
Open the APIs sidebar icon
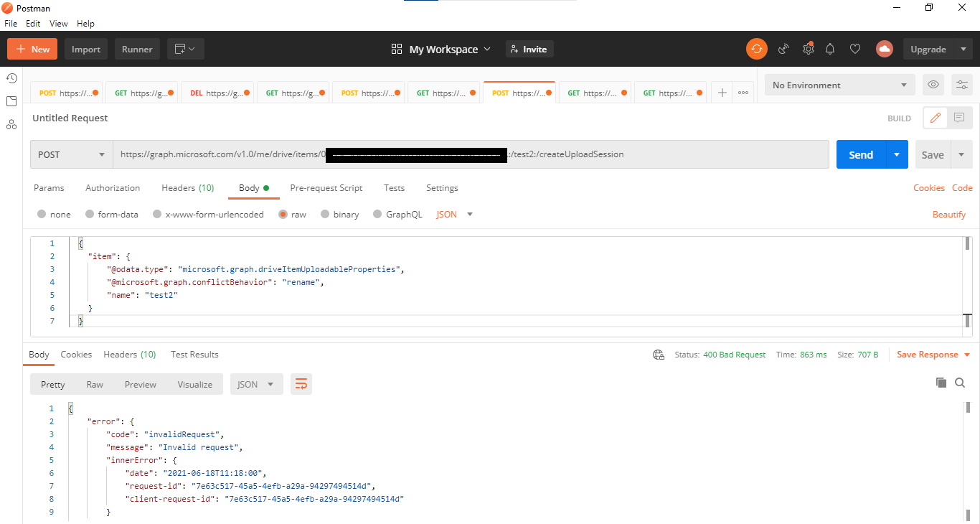(x=11, y=124)
